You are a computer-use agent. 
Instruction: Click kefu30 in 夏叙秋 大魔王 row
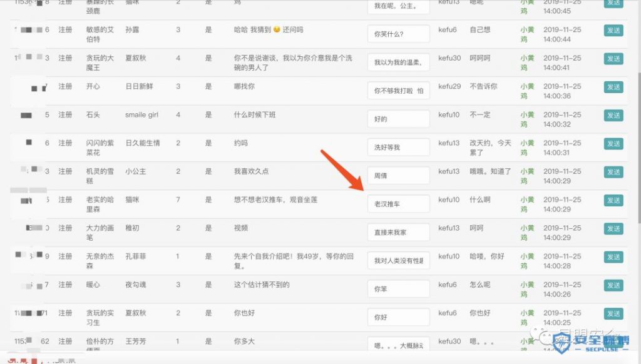point(449,58)
